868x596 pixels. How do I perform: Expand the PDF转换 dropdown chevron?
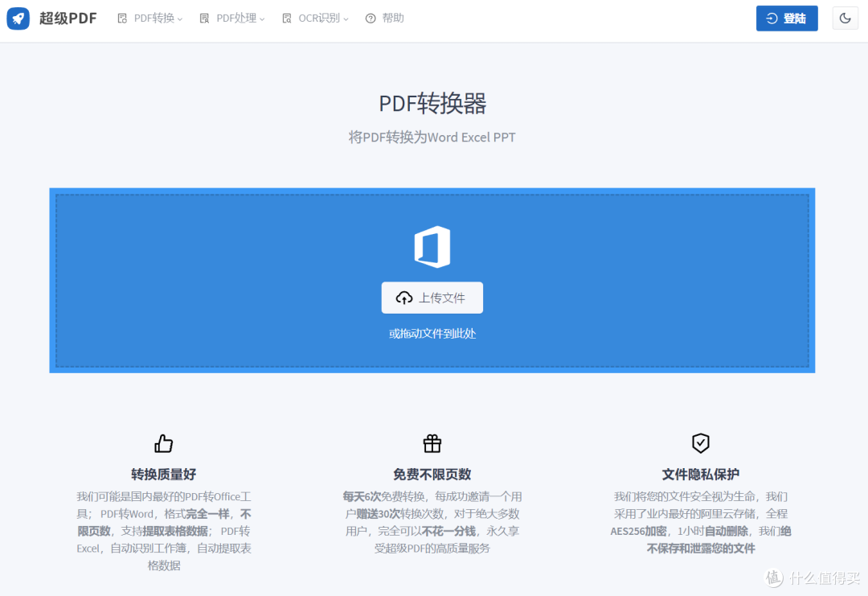pyautogui.click(x=180, y=19)
